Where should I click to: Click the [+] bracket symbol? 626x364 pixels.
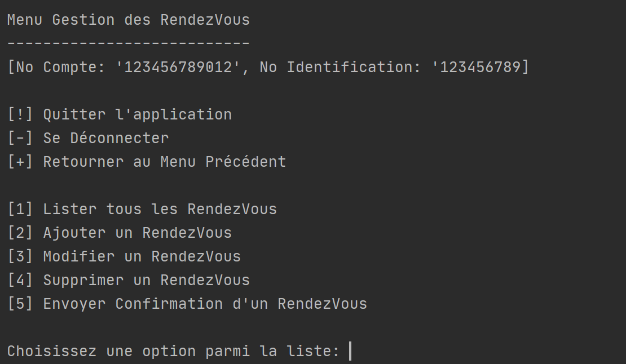pyautogui.click(x=20, y=162)
